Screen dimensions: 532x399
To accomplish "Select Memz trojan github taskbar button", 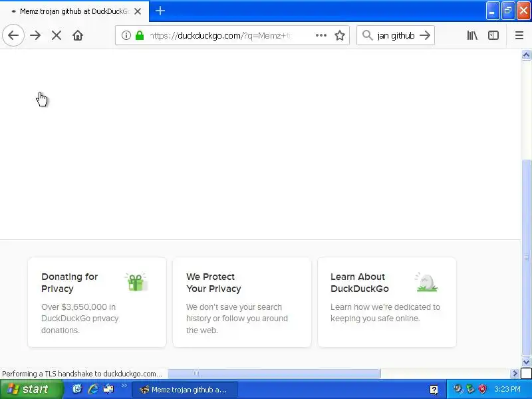I will (x=185, y=390).
